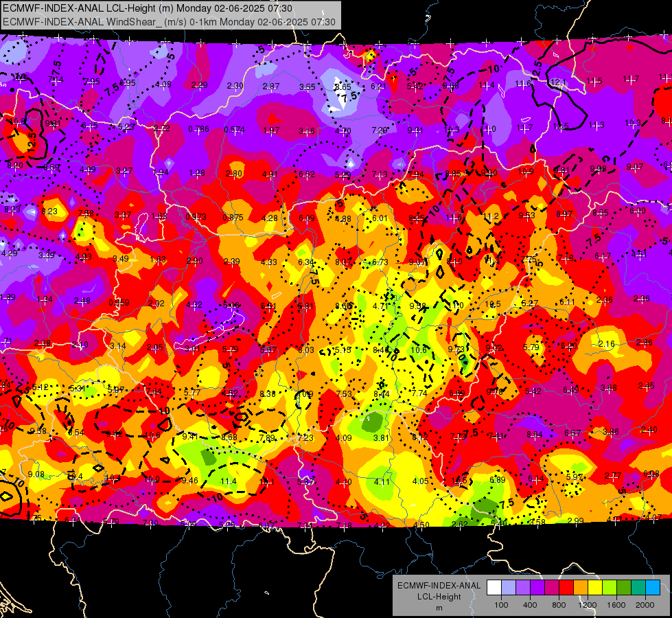Click the legend label 1600
This screenshot has height=618, width=672.
[616, 605]
